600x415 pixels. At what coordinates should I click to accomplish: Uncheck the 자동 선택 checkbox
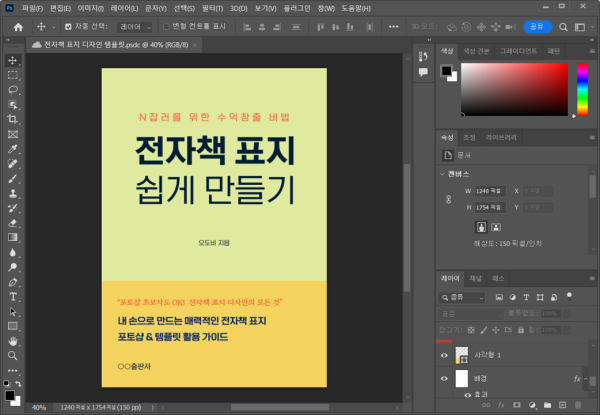(68, 27)
